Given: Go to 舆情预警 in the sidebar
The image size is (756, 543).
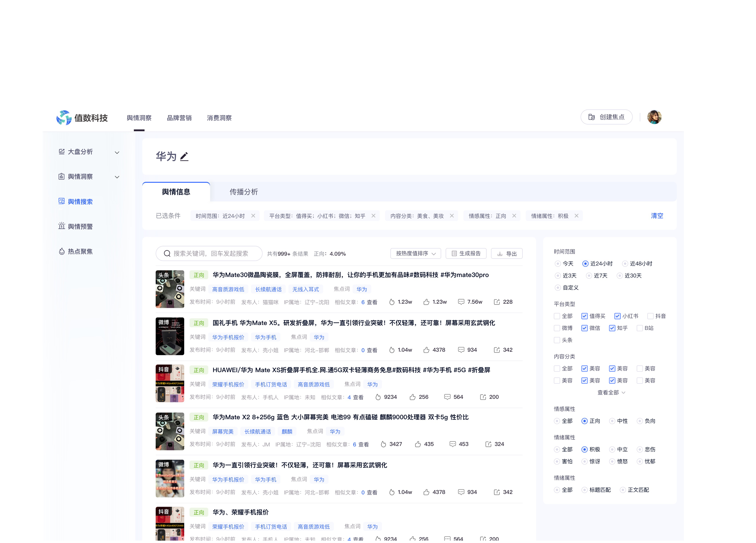Looking at the screenshot, I should 80,227.
